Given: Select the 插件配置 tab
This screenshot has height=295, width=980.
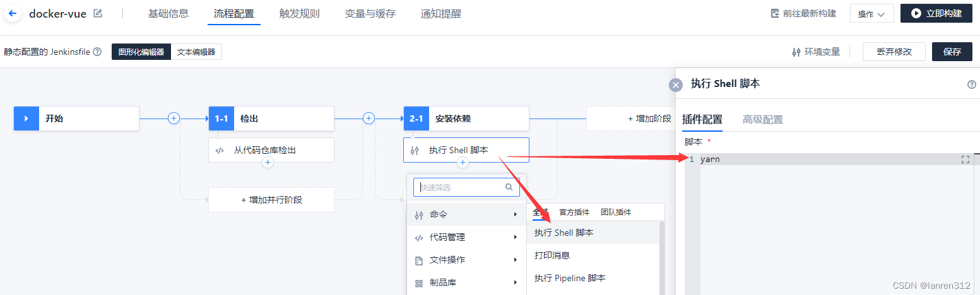Looking at the screenshot, I should (x=702, y=119).
